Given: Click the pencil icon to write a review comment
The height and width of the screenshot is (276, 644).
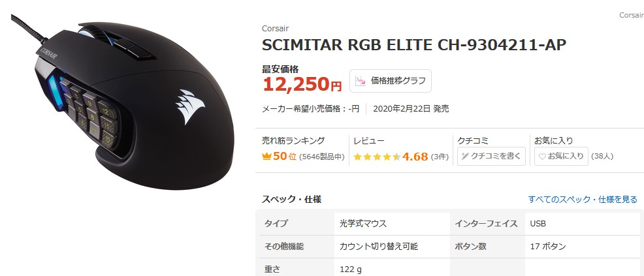Looking at the screenshot, I should click(465, 156).
